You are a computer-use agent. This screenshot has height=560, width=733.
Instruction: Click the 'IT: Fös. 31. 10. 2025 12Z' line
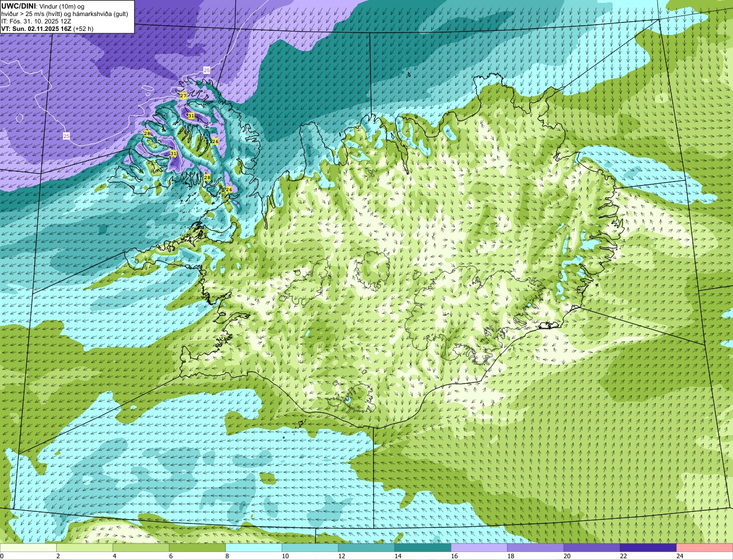(x=36, y=21)
